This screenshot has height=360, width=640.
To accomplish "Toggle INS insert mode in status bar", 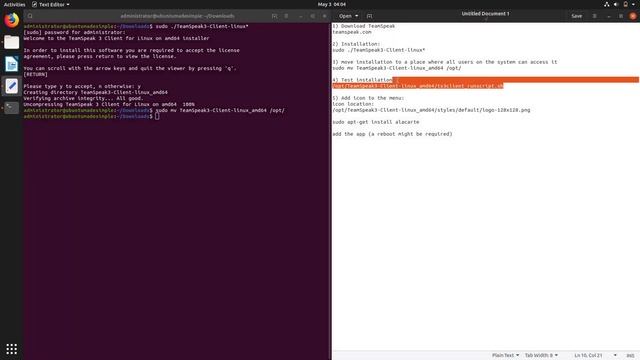I will tap(630, 355).
